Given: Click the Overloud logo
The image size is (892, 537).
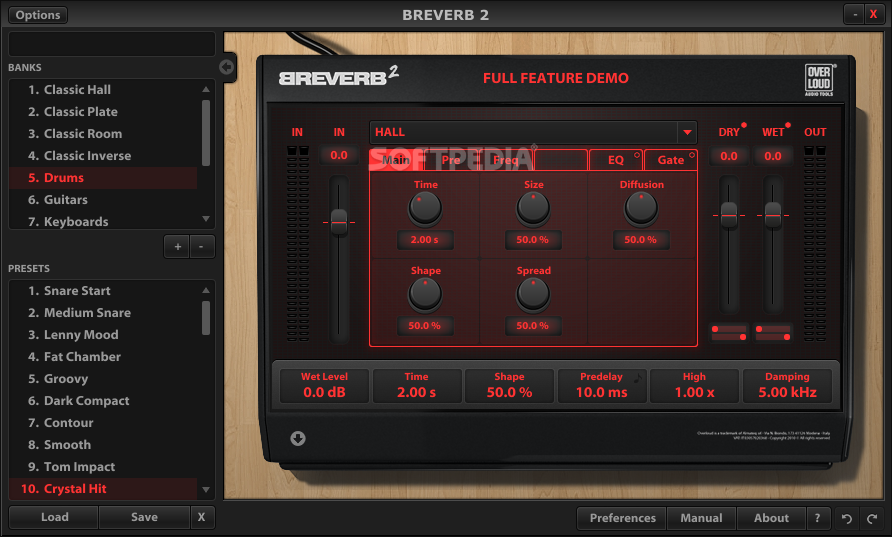Looking at the screenshot, I should coord(819,80).
